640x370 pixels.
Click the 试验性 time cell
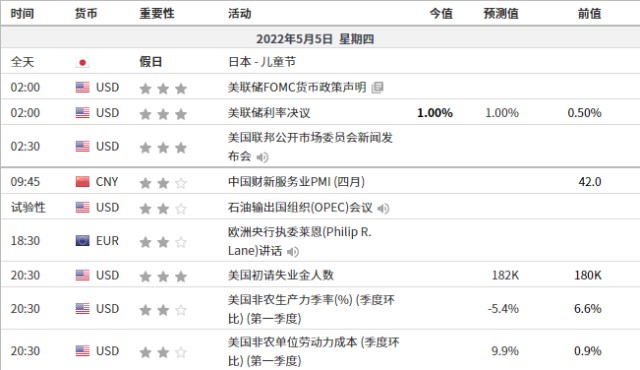28,207
